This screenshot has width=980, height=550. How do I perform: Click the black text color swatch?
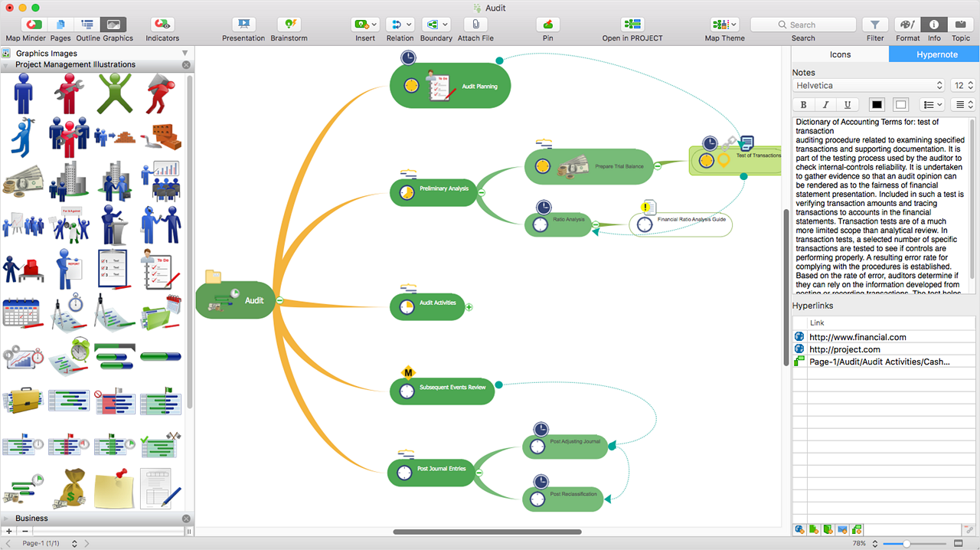pos(877,105)
